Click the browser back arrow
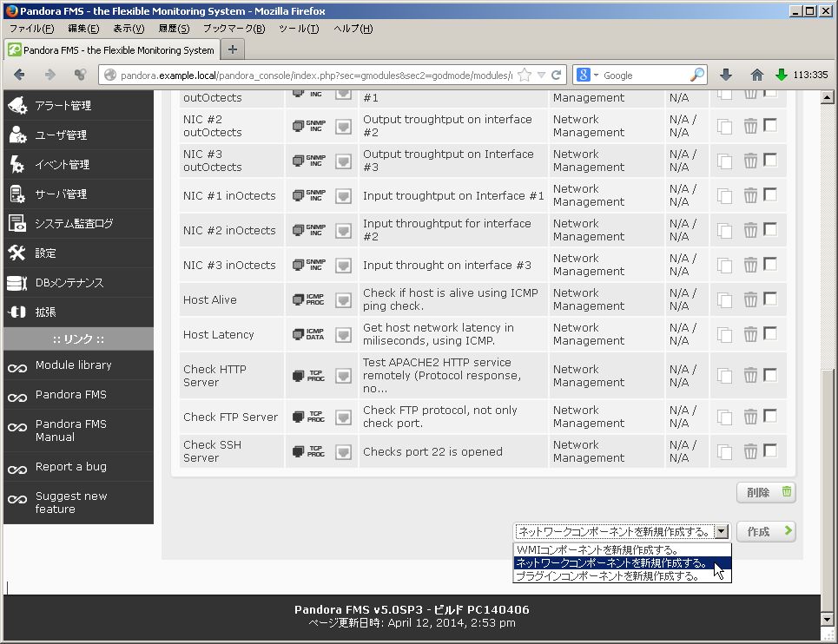This screenshot has height=644, width=838. coord(19,75)
